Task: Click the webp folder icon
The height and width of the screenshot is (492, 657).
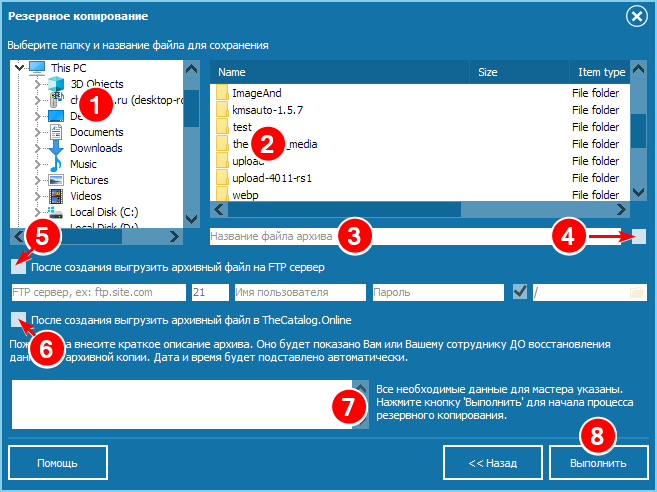Action: (x=222, y=194)
